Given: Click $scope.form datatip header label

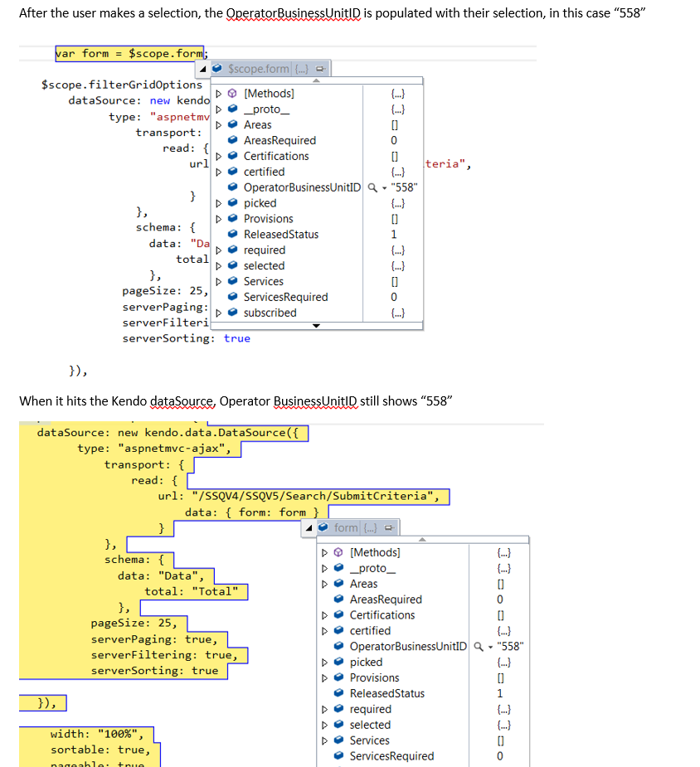Looking at the screenshot, I should point(258,69).
